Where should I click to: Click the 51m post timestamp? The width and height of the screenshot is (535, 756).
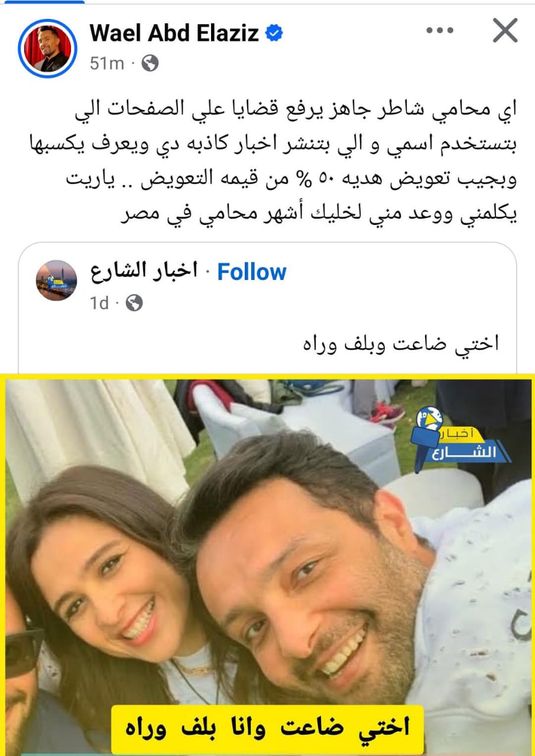(x=107, y=64)
